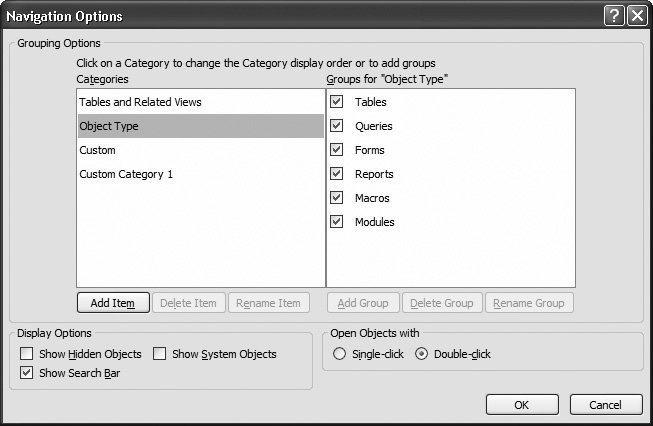Uncheck the Tables group checkbox
Viewport: 653px width, 426px height.
click(337, 102)
